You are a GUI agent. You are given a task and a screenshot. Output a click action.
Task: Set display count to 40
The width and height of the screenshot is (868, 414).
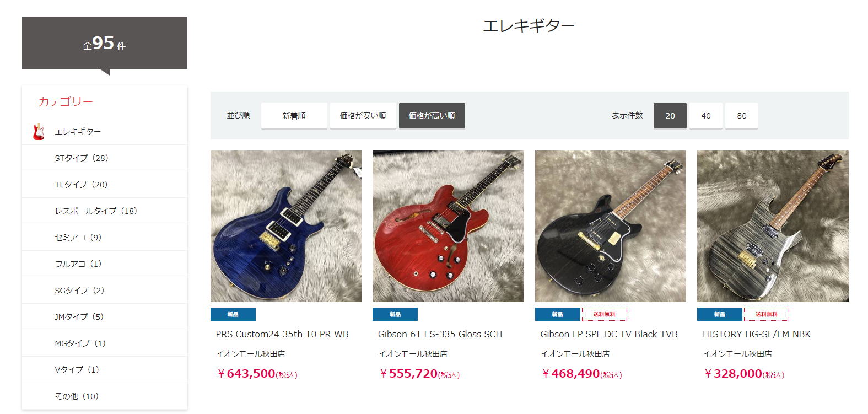click(706, 116)
